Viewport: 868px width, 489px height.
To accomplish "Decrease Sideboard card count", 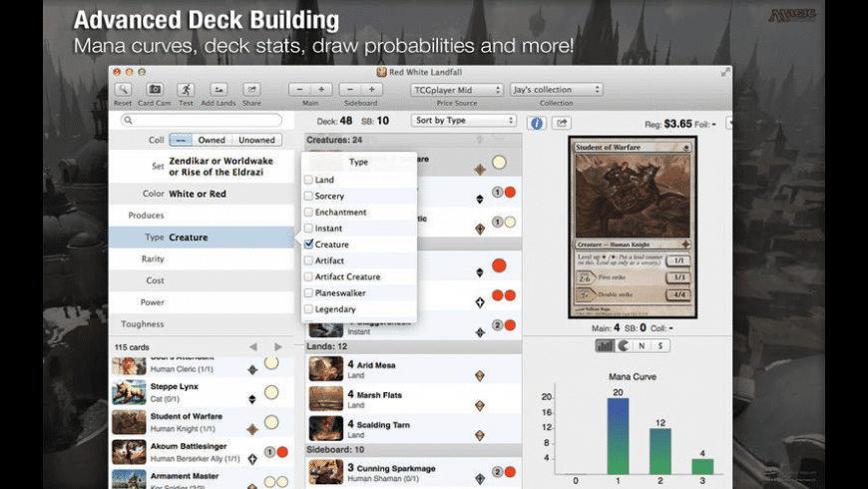I will click(350, 90).
